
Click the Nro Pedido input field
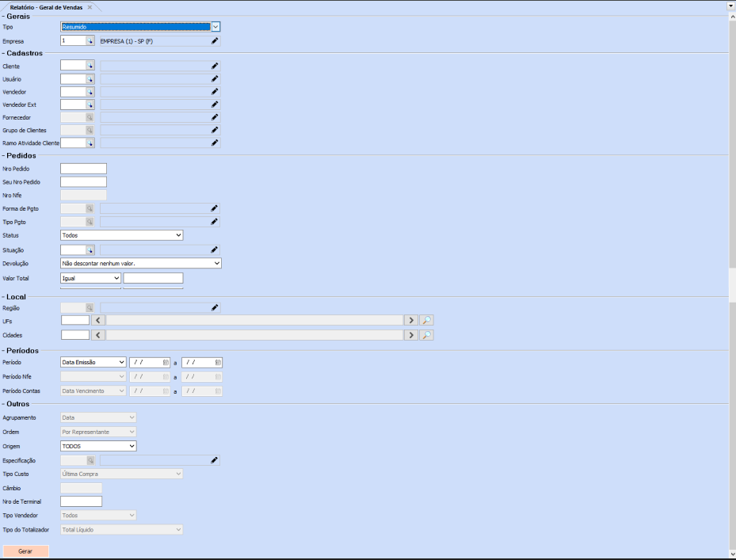pos(83,169)
